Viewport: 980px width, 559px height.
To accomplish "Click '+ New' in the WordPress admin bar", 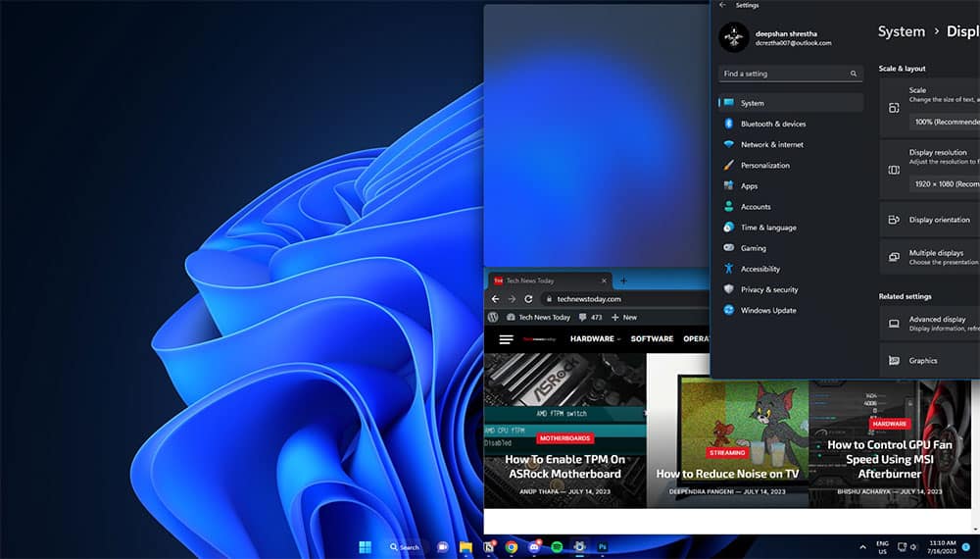I will coord(623,317).
